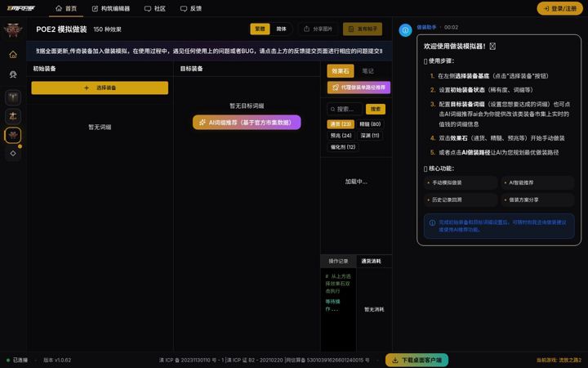This screenshot has height=368, width=588.
Task: Click the 发布帖子 publish post button
Action: (363, 29)
